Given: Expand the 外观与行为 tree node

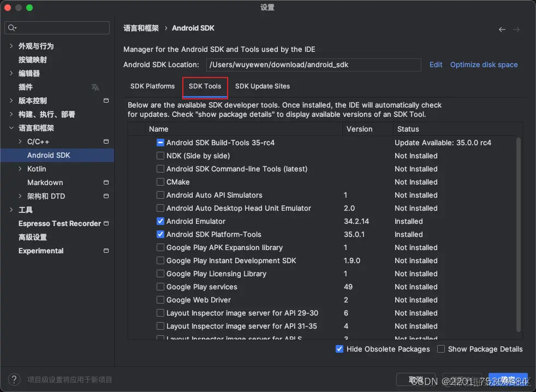Looking at the screenshot, I should coord(11,46).
